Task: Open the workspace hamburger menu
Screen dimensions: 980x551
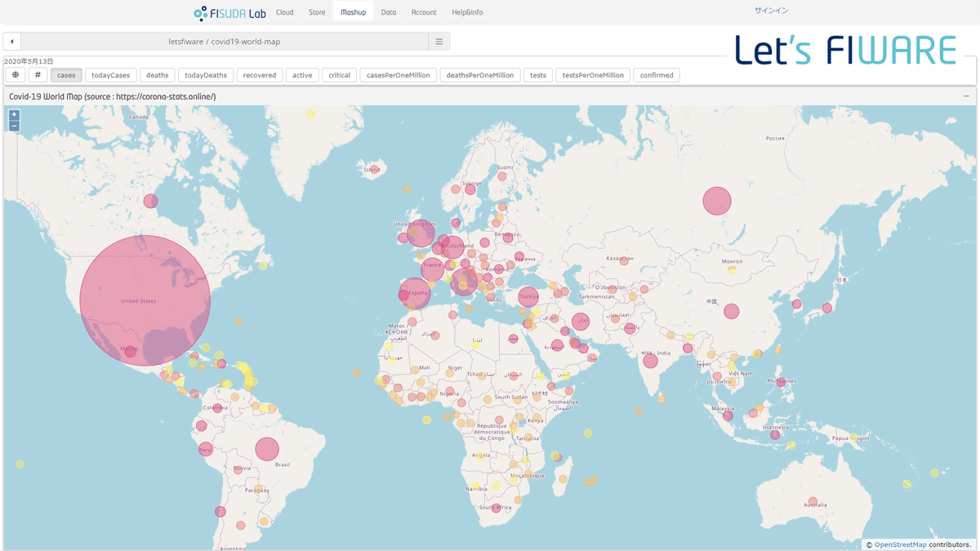Action: pos(439,42)
